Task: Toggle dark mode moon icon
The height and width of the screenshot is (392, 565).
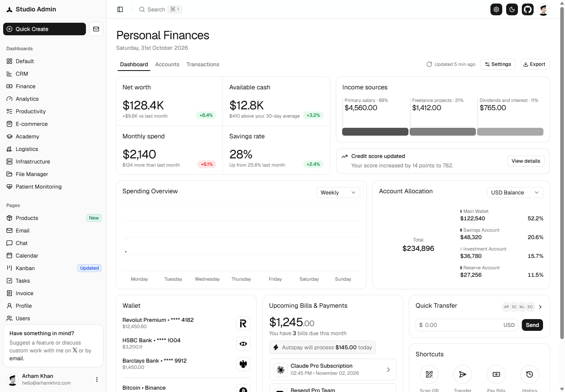Action: (x=512, y=9)
